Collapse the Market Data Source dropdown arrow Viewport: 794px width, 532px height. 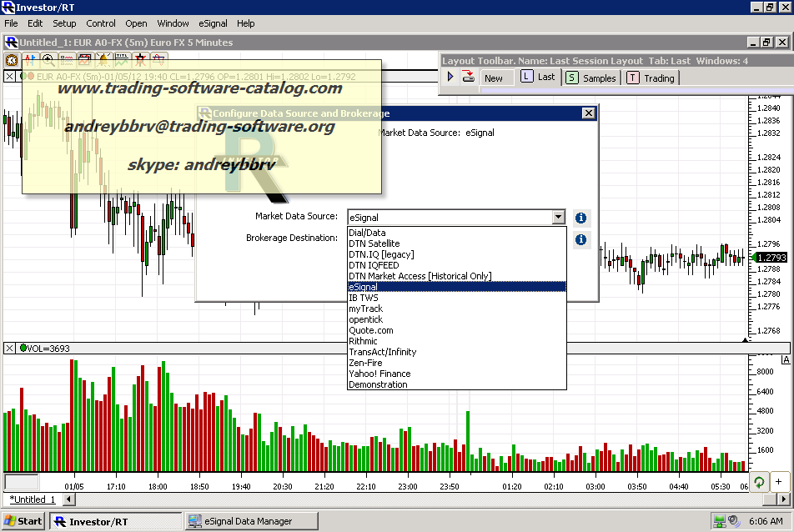coord(558,218)
